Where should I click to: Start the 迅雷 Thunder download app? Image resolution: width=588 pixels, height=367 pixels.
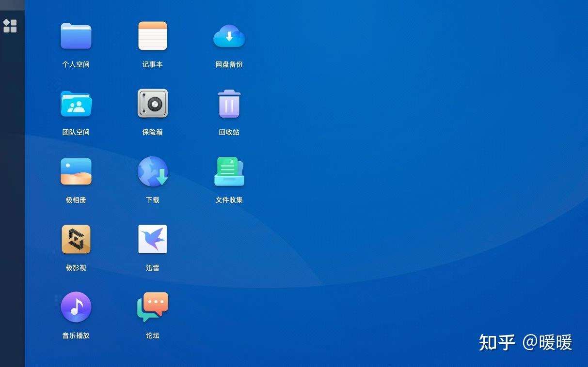pyautogui.click(x=152, y=239)
